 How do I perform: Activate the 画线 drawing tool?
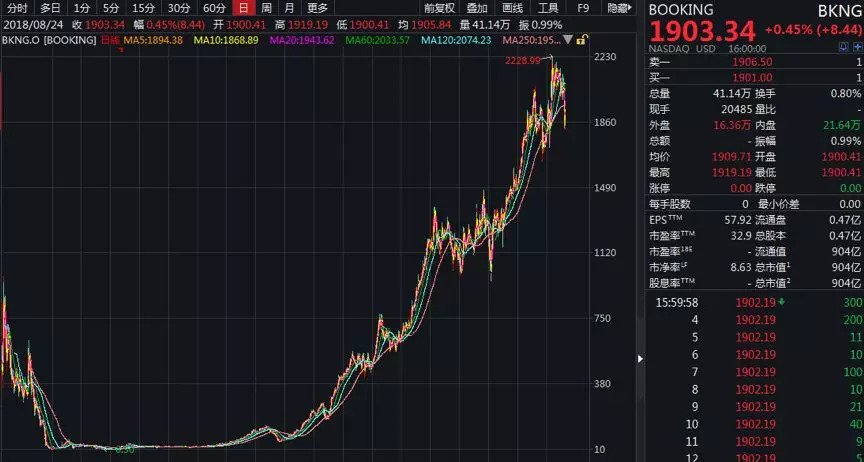512,8
